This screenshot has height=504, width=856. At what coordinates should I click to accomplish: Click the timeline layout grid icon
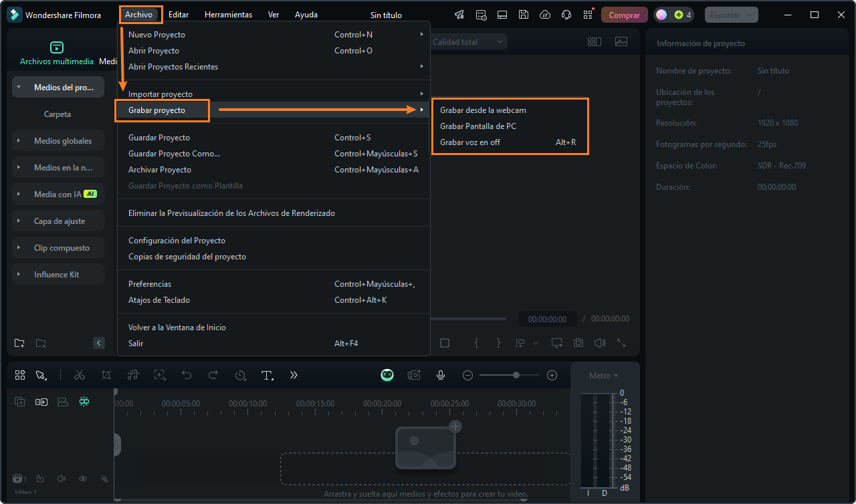(20, 375)
